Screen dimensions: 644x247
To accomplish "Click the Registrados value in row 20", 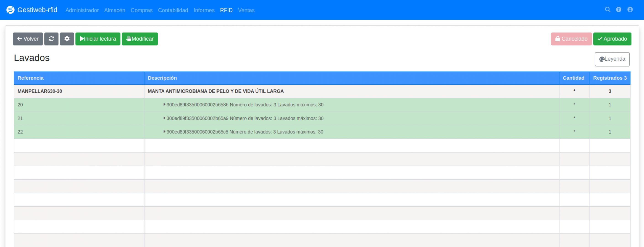I will pyautogui.click(x=610, y=105).
